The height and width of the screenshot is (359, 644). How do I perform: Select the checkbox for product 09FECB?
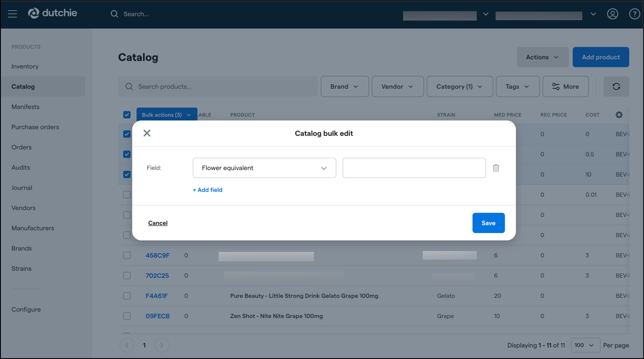point(127,316)
